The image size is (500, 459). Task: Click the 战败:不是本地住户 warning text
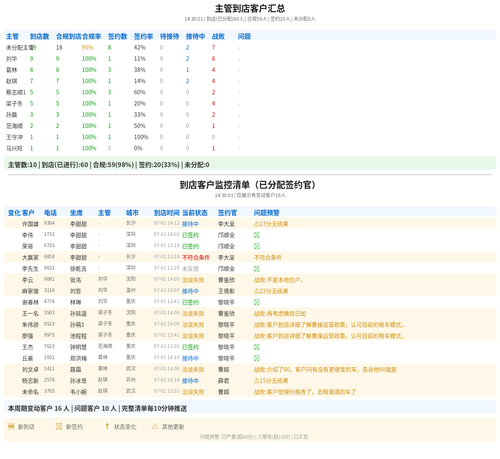click(278, 280)
